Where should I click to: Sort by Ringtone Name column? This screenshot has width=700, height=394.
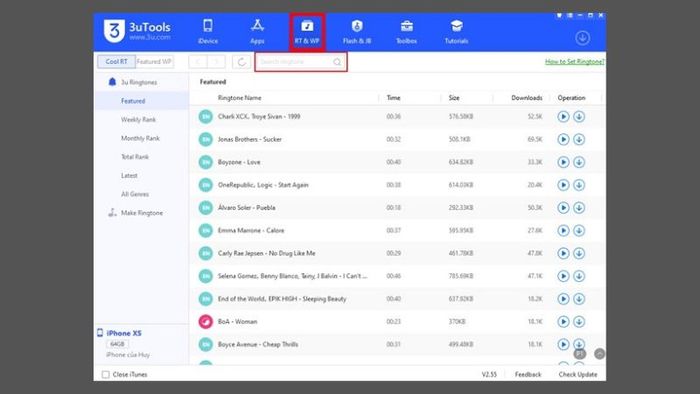239,98
